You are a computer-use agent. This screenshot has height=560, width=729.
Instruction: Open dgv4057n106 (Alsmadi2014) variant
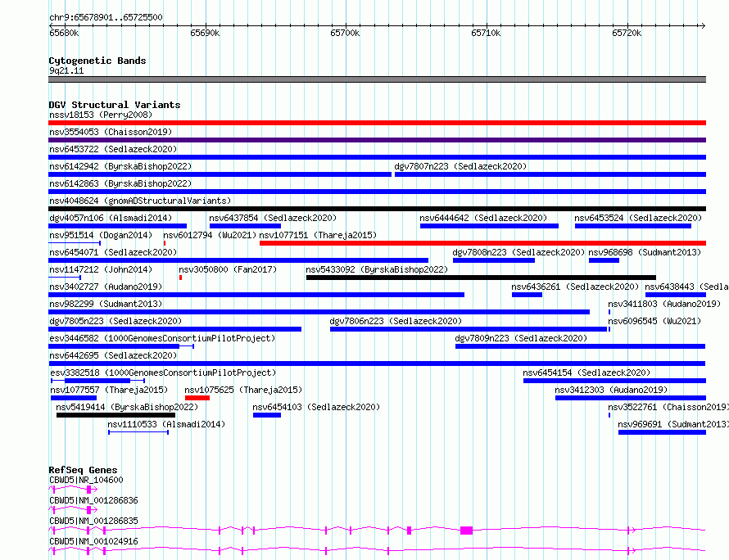(x=111, y=218)
